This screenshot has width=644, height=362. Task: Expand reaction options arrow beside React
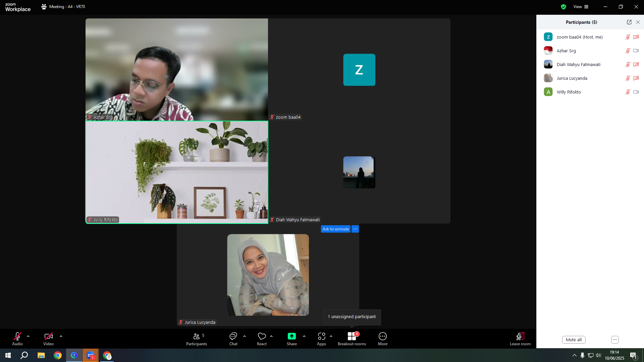tap(271, 336)
